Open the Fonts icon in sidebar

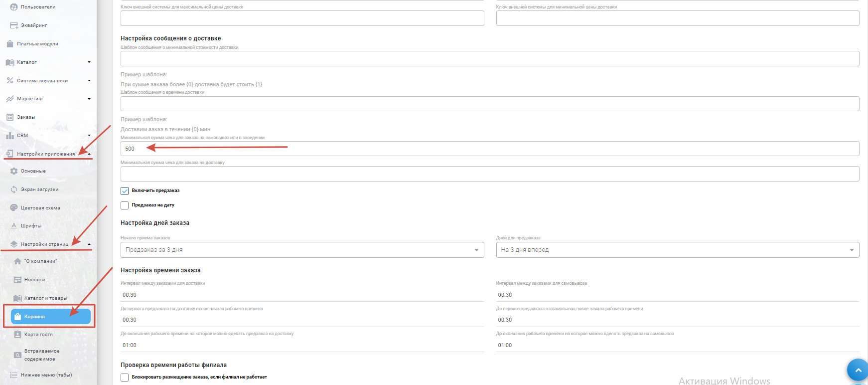(14, 226)
